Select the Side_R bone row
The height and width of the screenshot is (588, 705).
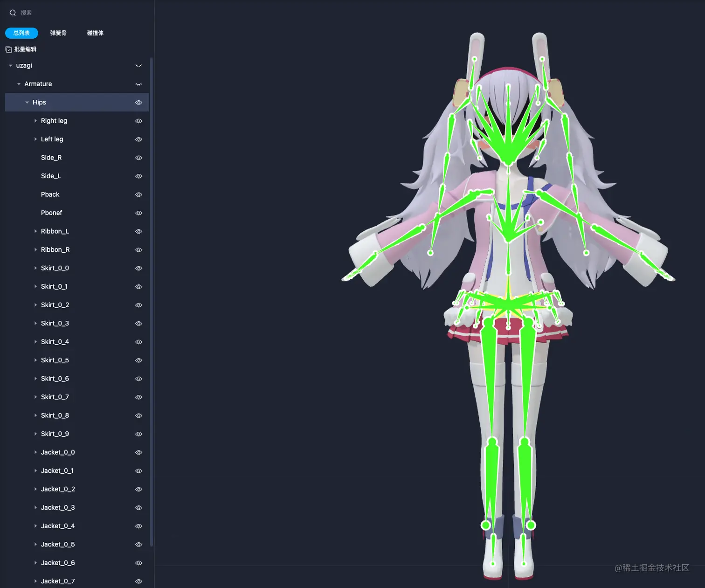click(x=77, y=158)
